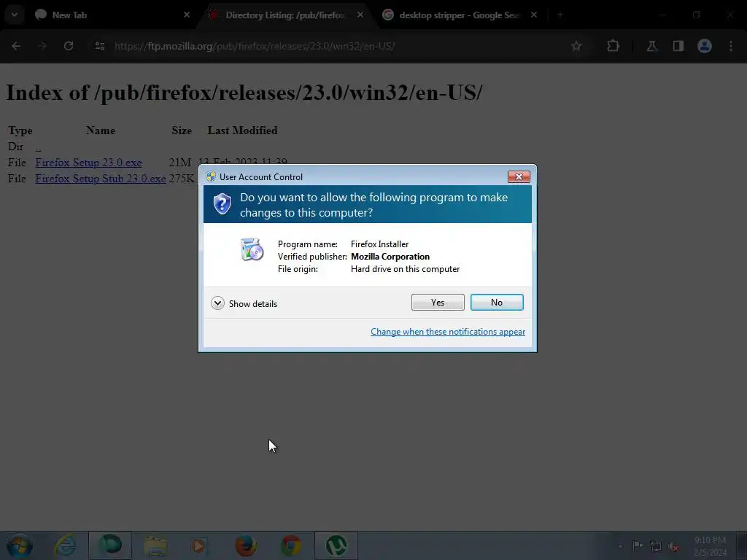Open Windows Media Player in taskbar
The height and width of the screenshot is (560, 747).
(x=198, y=545)
